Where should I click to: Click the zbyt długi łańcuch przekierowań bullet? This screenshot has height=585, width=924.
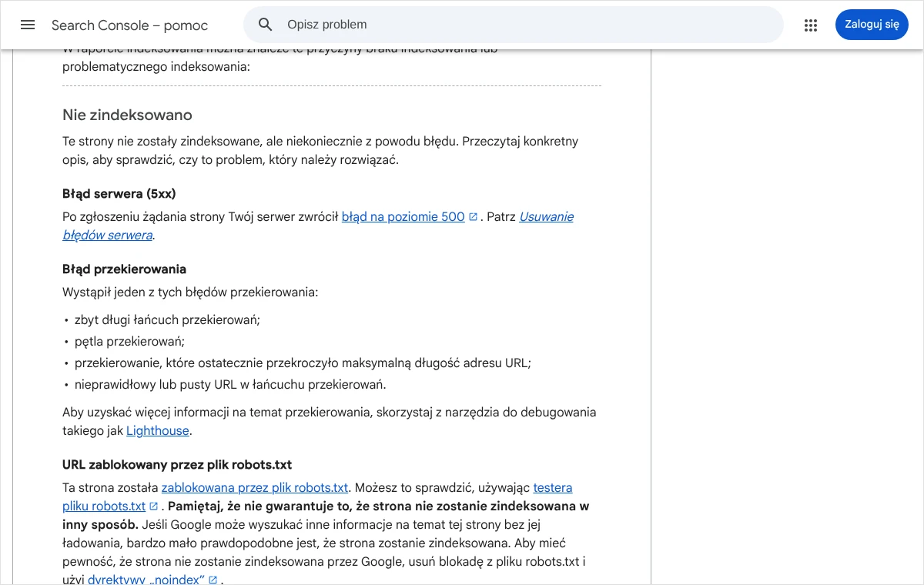coord(167,320)
